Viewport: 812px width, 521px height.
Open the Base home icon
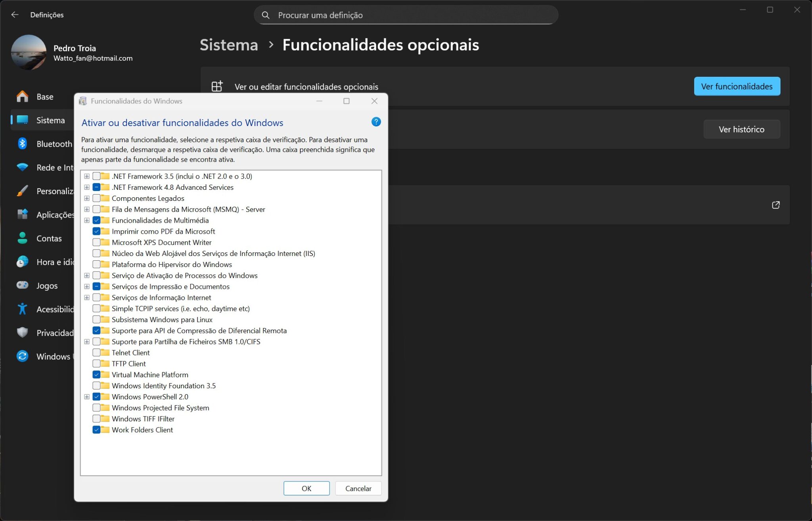pos(22,97)
